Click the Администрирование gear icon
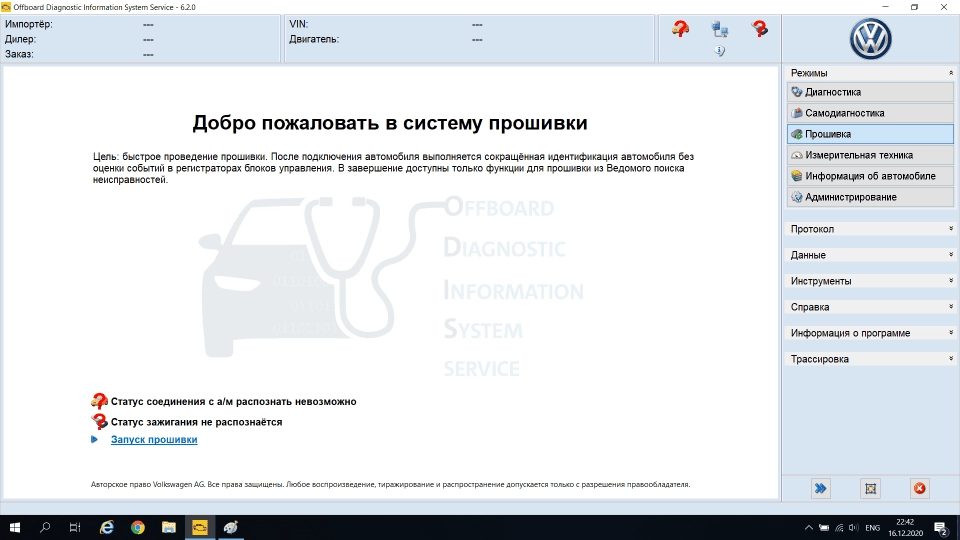 pos(797,197)
